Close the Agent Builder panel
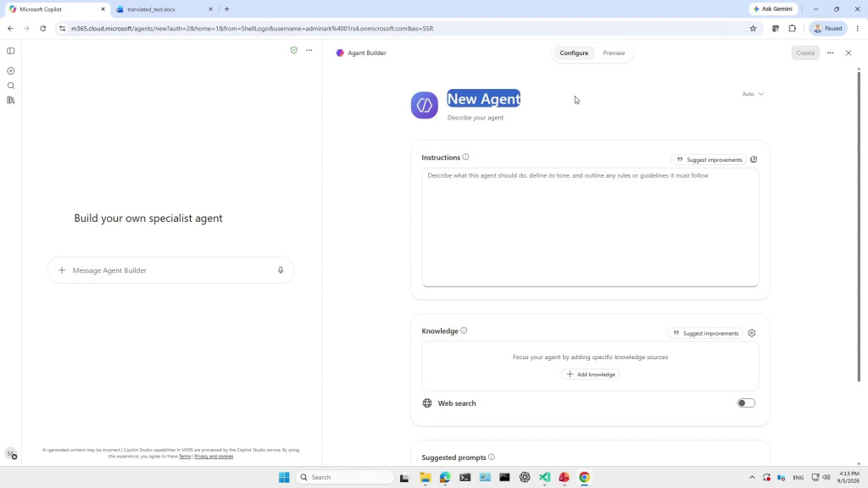The height and width of the screenshot is (488, 868). [849, 53]
